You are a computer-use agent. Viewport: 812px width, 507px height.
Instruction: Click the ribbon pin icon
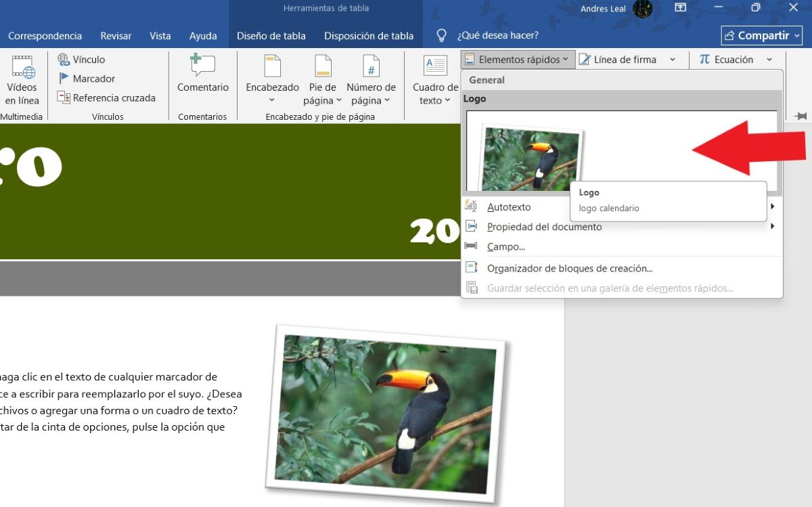click(800, 116)
